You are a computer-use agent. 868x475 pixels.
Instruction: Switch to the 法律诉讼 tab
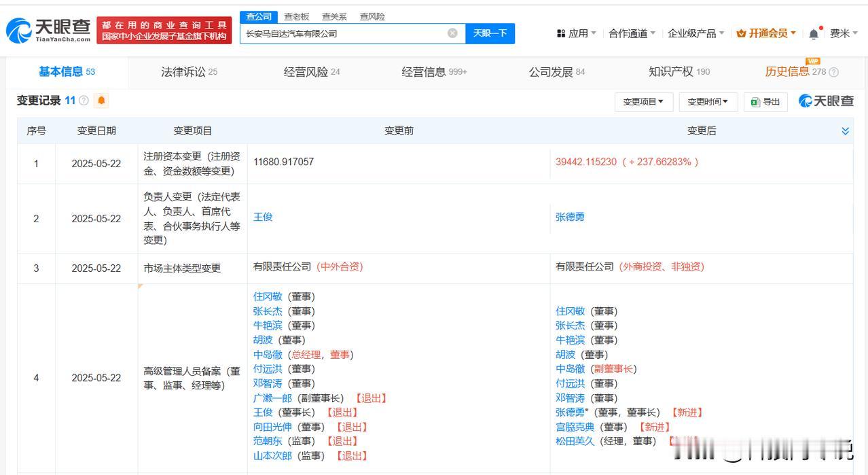point(189,71)
